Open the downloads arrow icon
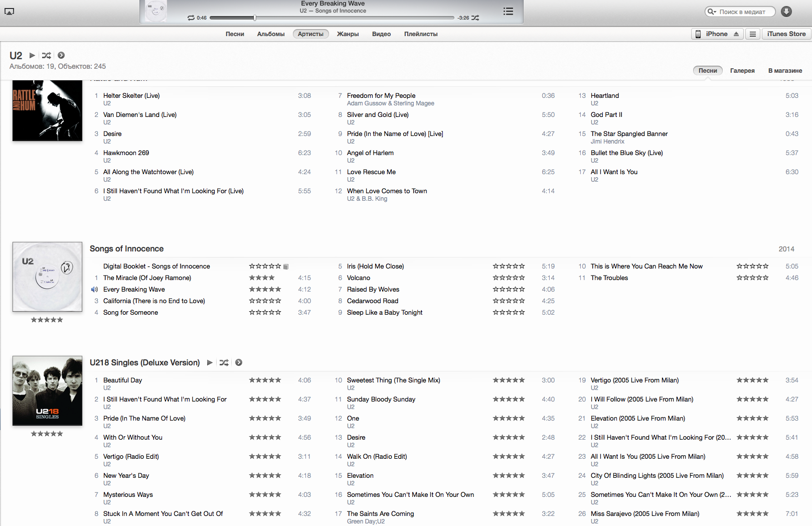Screen dimensions: 812x526 pos(786,12)
